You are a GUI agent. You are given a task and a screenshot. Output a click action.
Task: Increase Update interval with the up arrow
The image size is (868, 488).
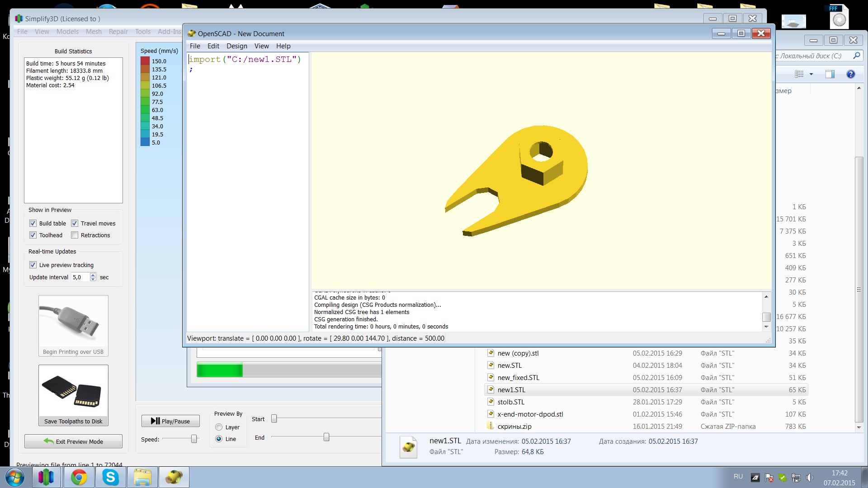[93, 275]
